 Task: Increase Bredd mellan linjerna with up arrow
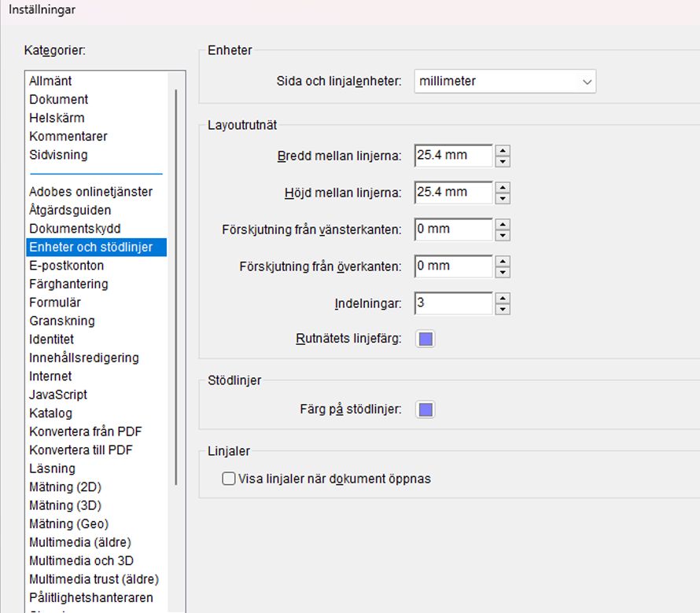(x=503, y=150)
